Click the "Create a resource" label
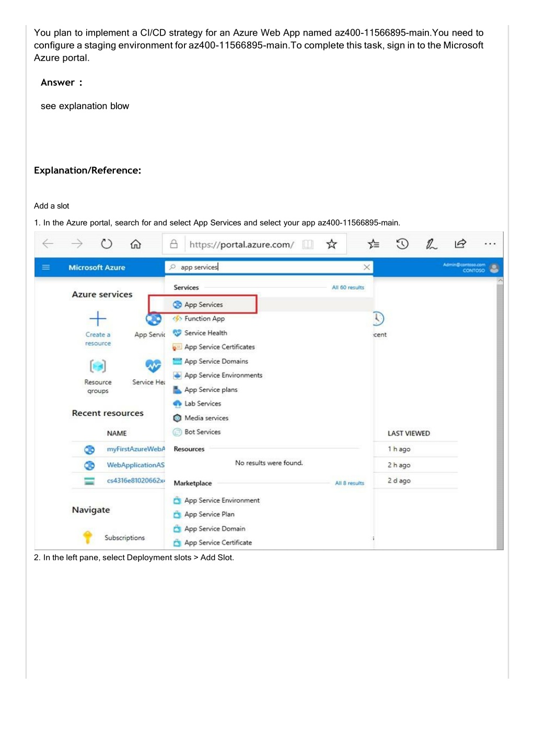Viewport: 535px width, 756px height. [98, 339]
